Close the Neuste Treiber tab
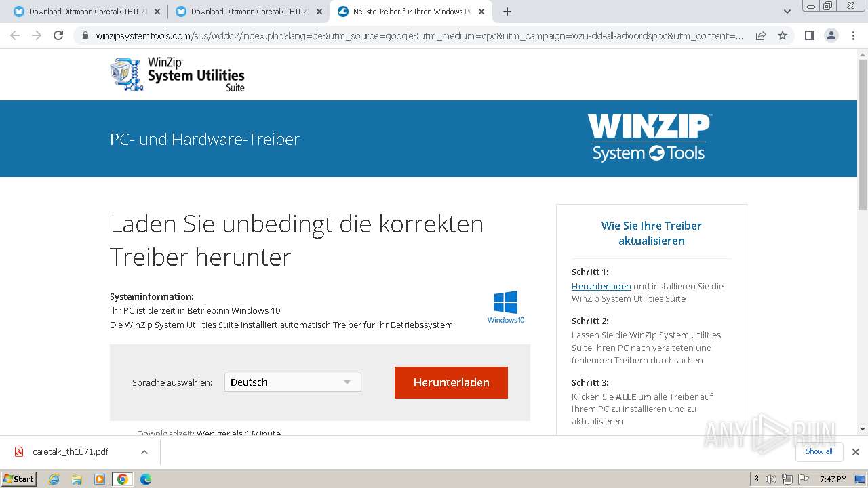 [x=481, y=12]
